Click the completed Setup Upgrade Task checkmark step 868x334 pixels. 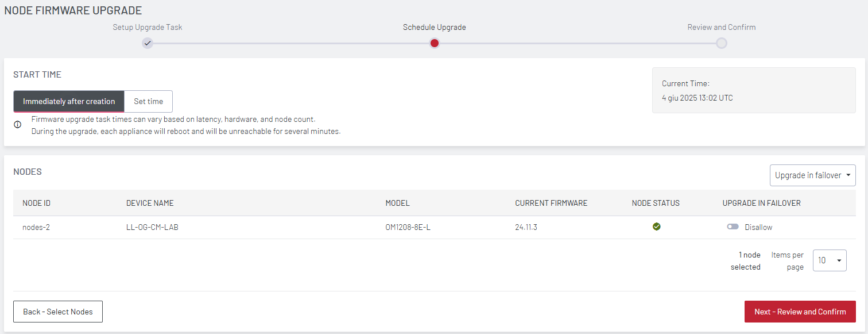148,43
